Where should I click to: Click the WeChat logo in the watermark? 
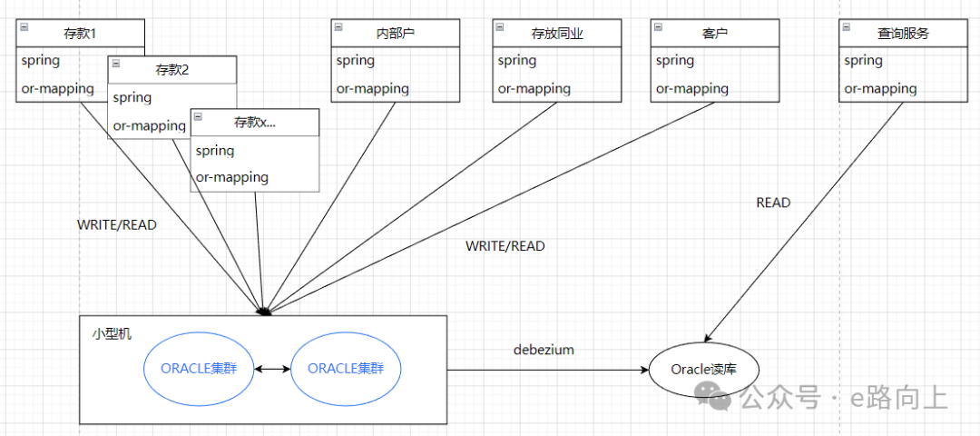tap(713, 397)
